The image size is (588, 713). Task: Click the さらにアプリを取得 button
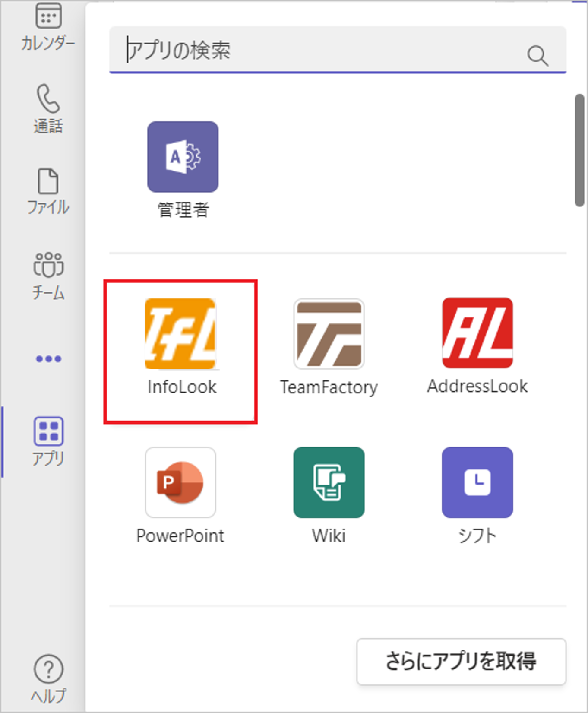(461, 662)
